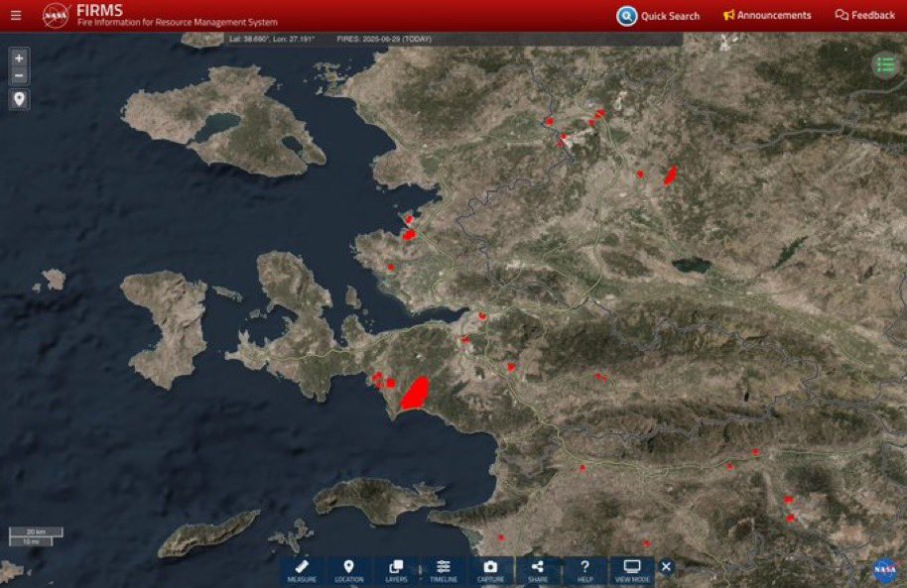This screenshot has width=907, height=588.
Task: Open View Mode options
Action: (x=632, y=571)
